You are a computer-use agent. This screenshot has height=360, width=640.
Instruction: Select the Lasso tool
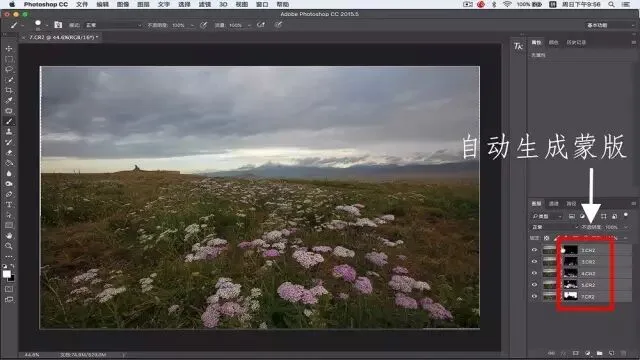pos(9,69)
